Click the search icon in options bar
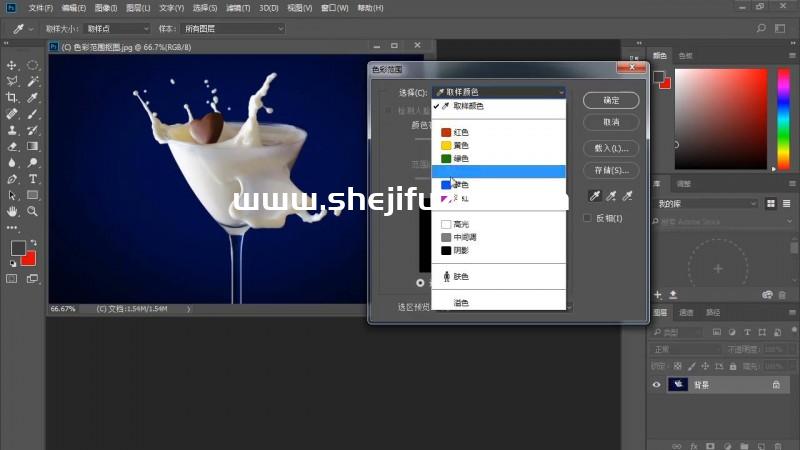 tap(761, 29)
